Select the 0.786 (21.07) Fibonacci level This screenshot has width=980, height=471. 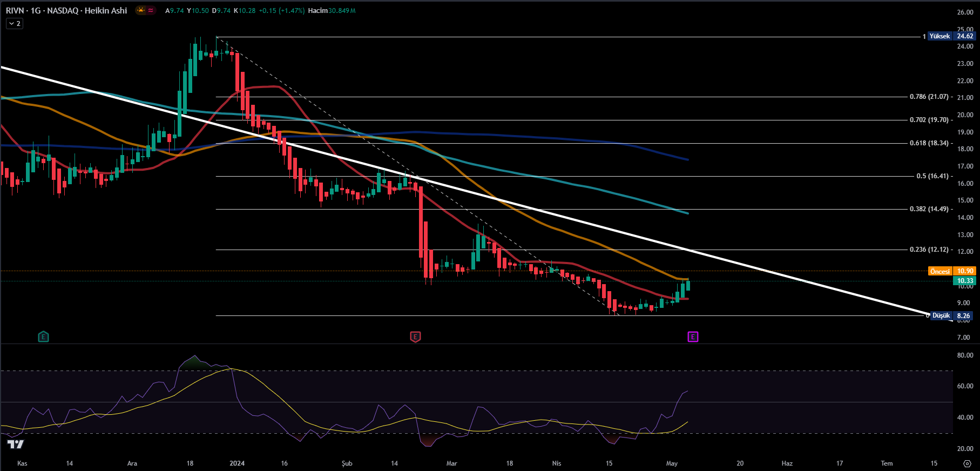click(929, 97)
